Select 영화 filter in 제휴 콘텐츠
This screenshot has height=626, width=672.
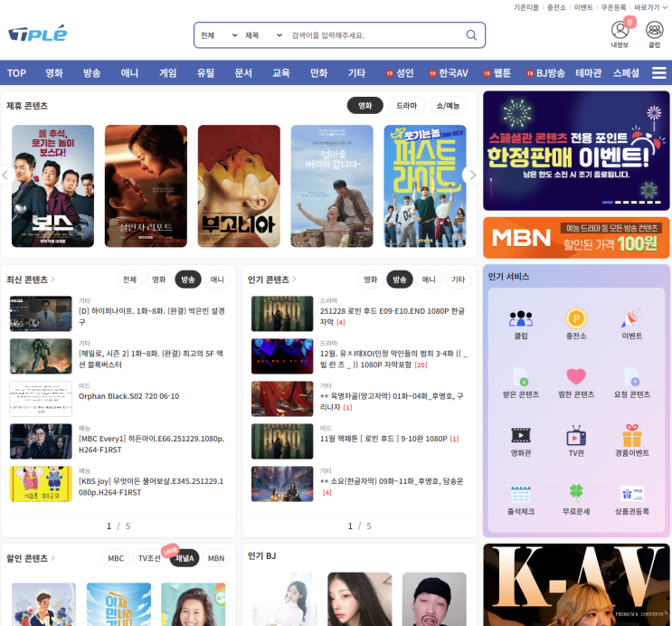pyautogui.click(x=365, y=106)
